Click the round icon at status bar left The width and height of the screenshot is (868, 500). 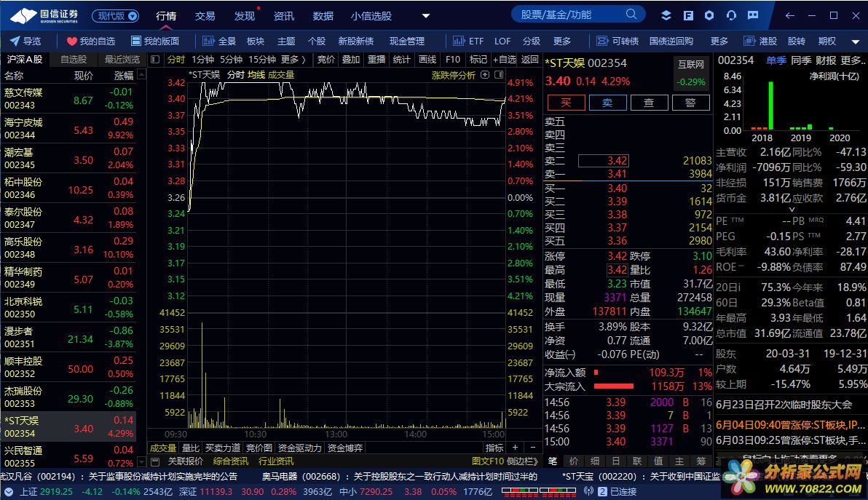(x=8, y=491)
